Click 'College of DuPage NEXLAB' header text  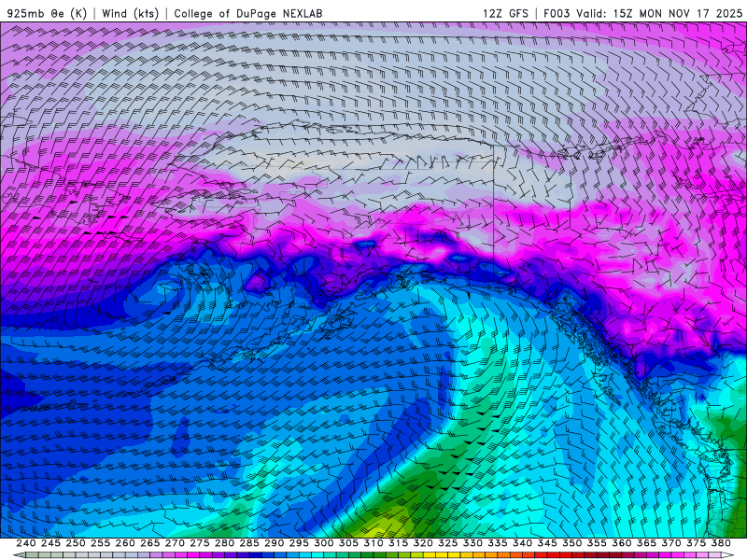(x=248, y=13)
